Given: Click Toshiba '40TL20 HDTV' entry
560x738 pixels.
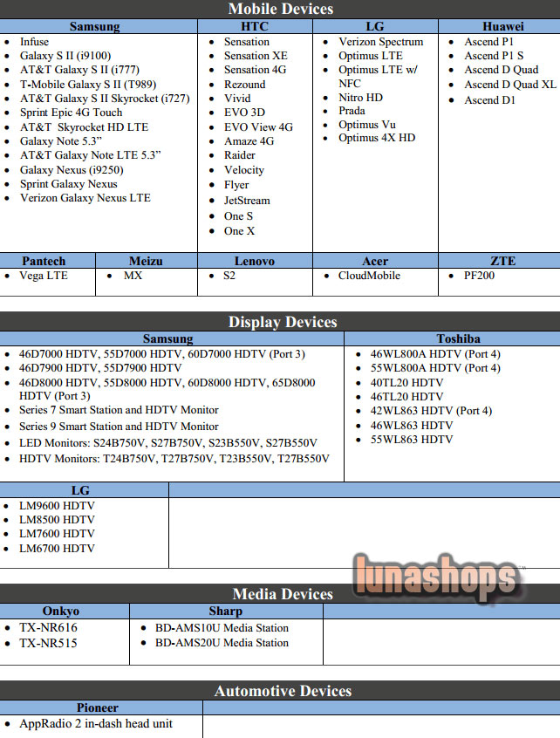Looking at the screenshot, I should pos(406,383).
